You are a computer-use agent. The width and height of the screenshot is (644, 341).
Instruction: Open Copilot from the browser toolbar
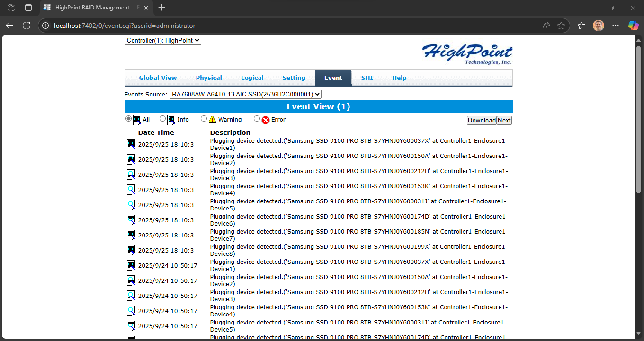pyautogui.click(x=633, y=26)
